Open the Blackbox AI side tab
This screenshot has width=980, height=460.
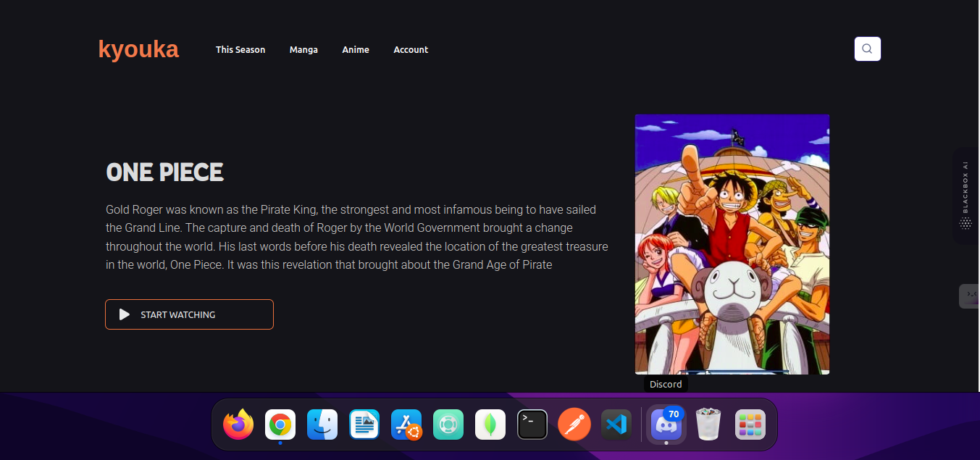(966, 196)
